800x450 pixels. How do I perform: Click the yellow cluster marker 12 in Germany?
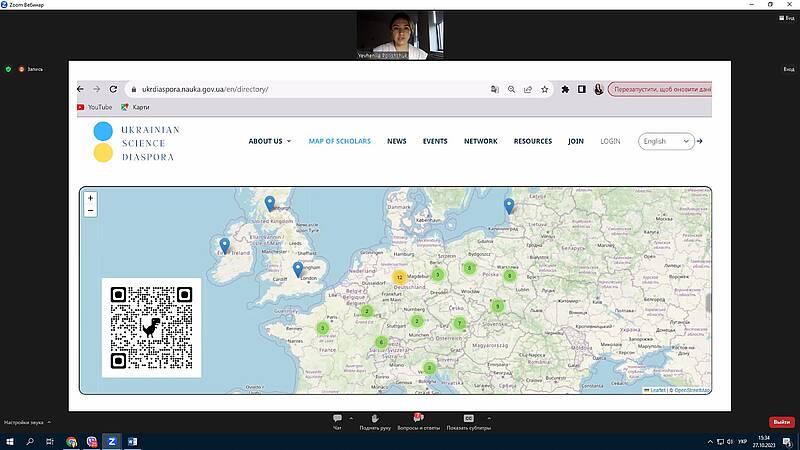coord(399,278)
